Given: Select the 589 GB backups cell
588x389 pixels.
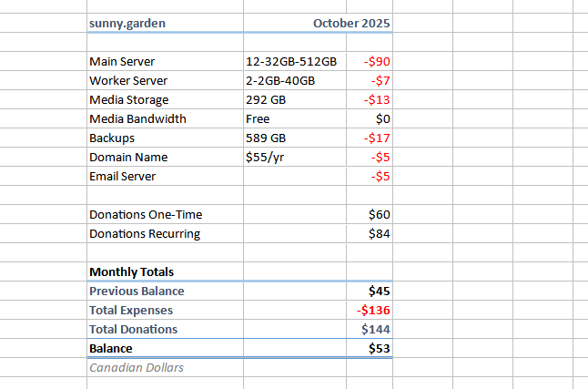Looking at the screenshot, I should point(295,138).
